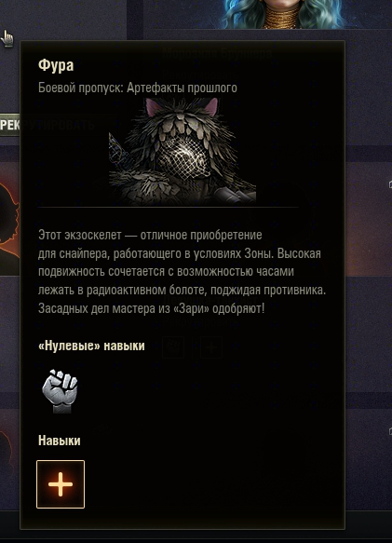Click the small icon at upper right edge
Screen dimensions: 392x543
point(390,183)
